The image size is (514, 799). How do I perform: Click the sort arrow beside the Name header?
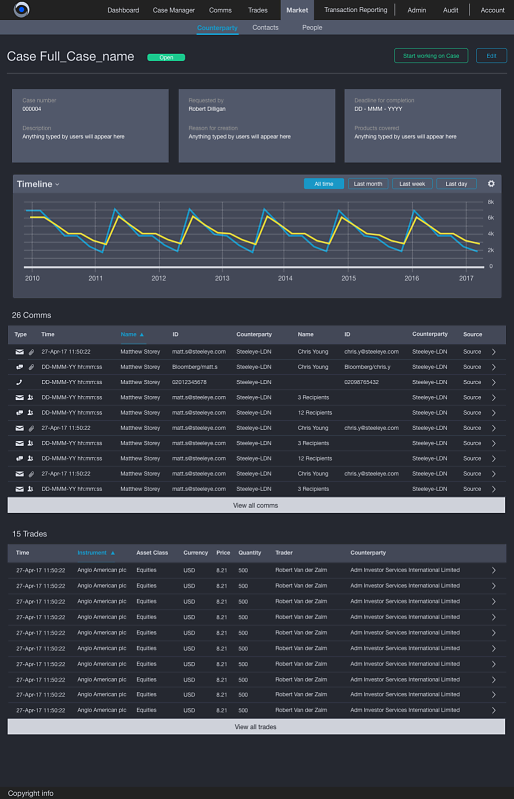142,335
